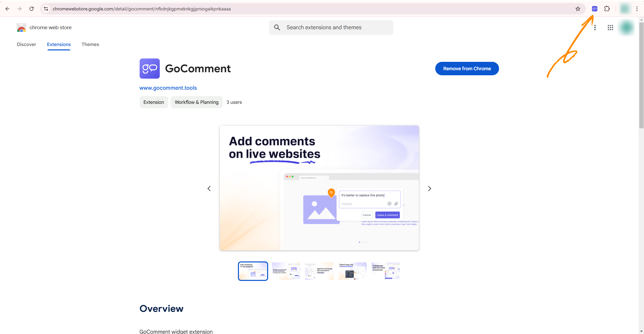Open the www.gocomment.tools link

click(168, 88)
